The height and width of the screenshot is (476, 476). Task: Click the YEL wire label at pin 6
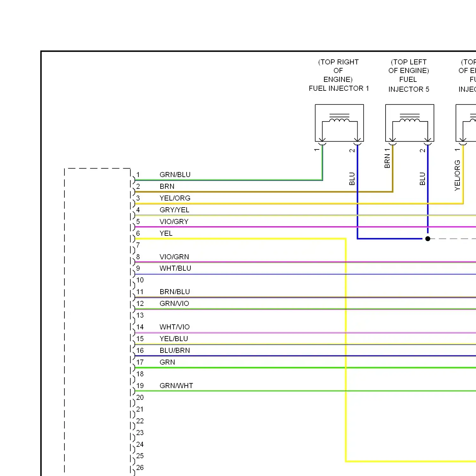[166, 234]
